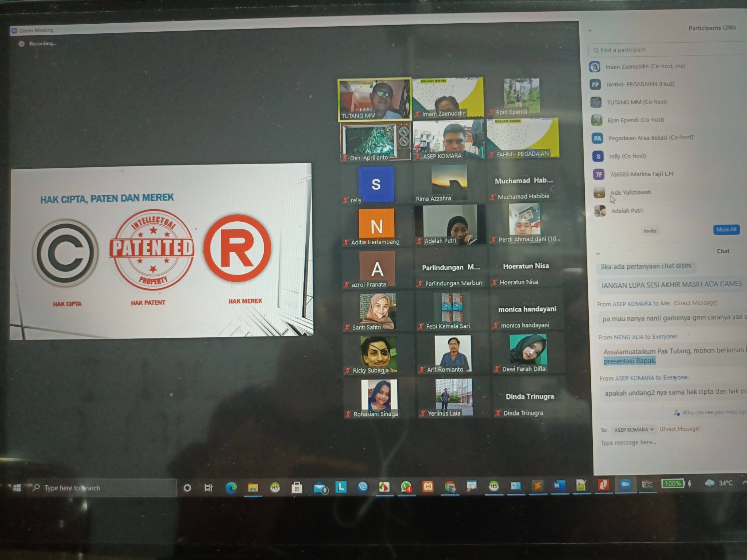Click the FP avatar of FAHMI- PEGADAIAN
Viewport: 747px width, 560px height.
pos(595,85)
